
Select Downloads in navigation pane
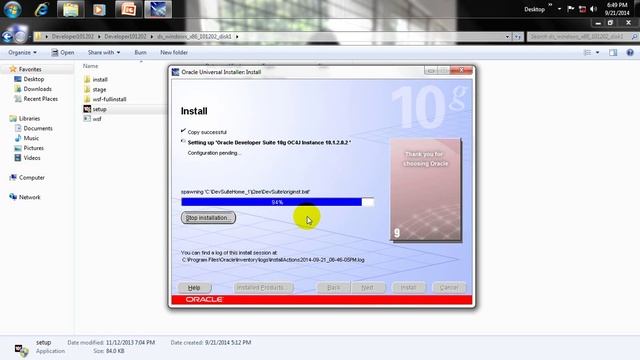click(x=37, y=89)
